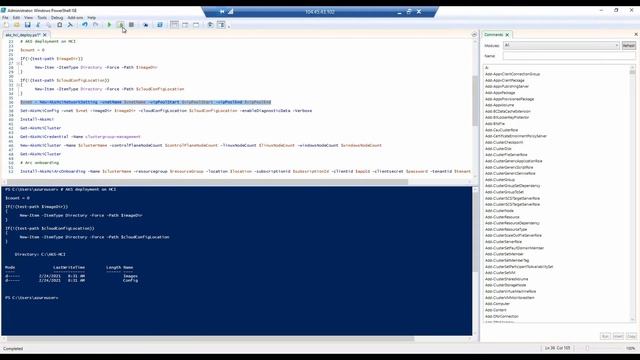Close the Commands add-on tab
This screenshot has height=360, width=640.
click(x=507, y=35)
